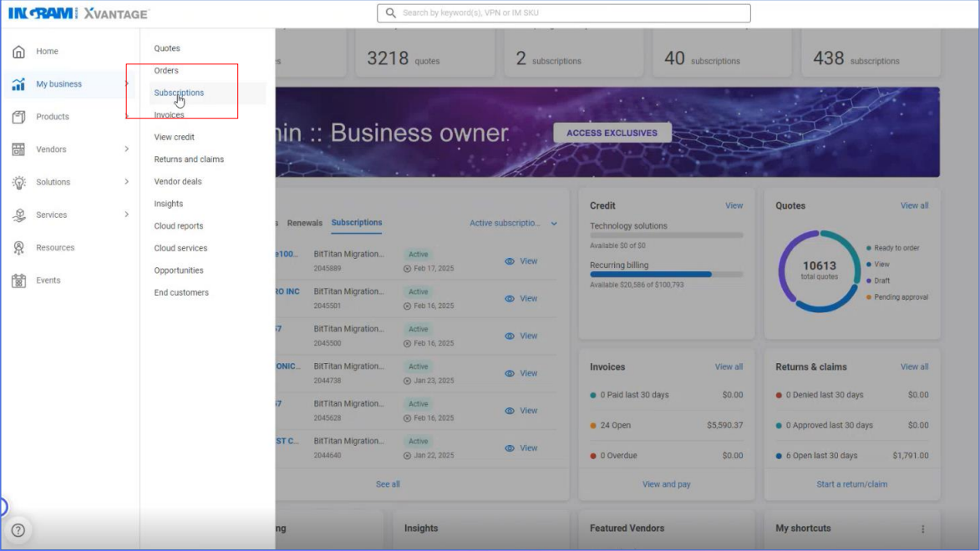Click clock icon beside Jan 23, 2025

408,381
